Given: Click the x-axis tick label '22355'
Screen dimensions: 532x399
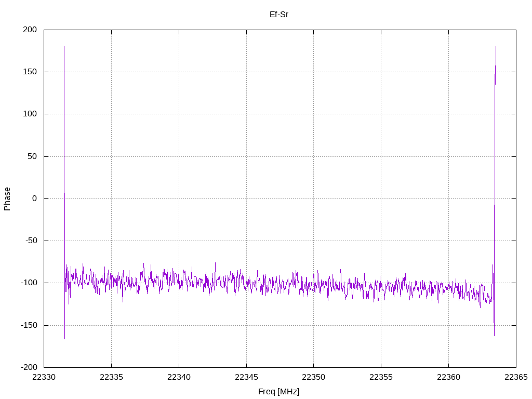Looking at the screenshot, I should pos(381,377).
